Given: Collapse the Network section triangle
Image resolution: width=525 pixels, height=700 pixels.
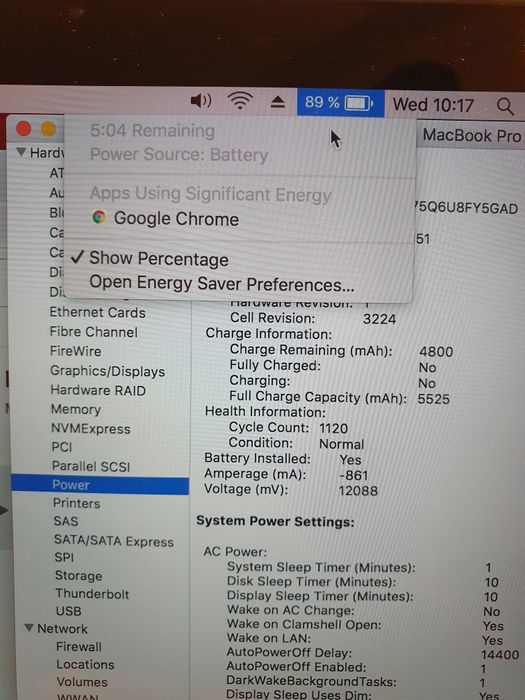Looking at the screenshot, I should coord(29,628).
